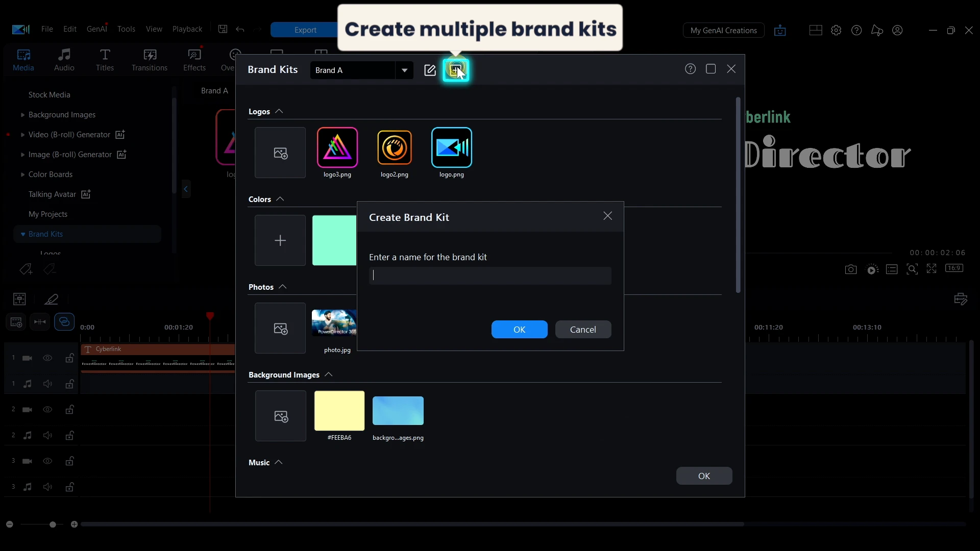Click the Export button

coord(305,30)
